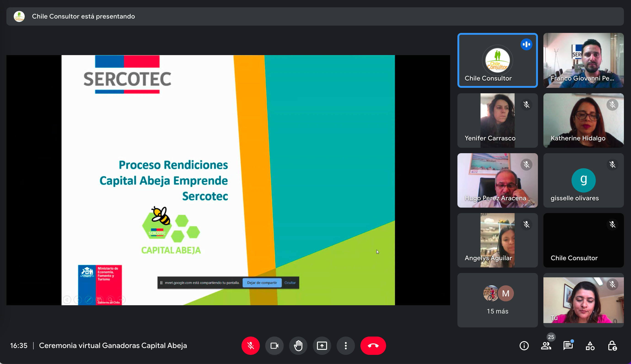631x364 pixels.
Task: Click the pause icon in the sharing notification bar
Action: click(161, 283)
